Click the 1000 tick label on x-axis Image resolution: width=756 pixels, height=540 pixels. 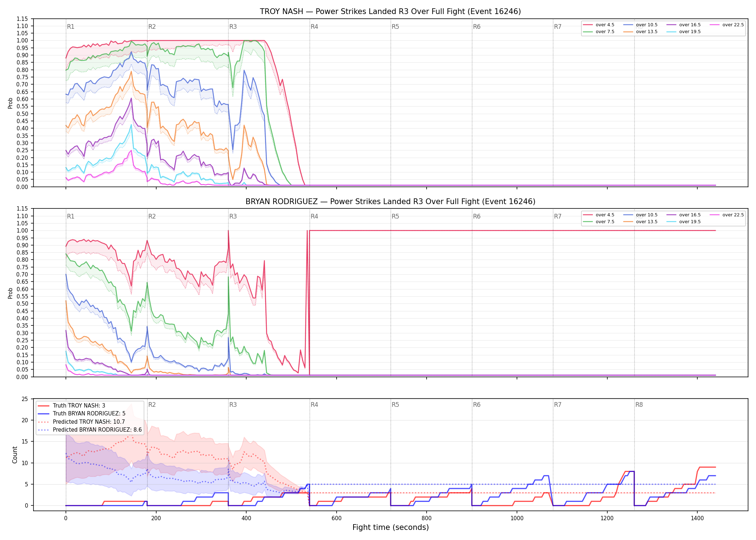pos(517,518)
